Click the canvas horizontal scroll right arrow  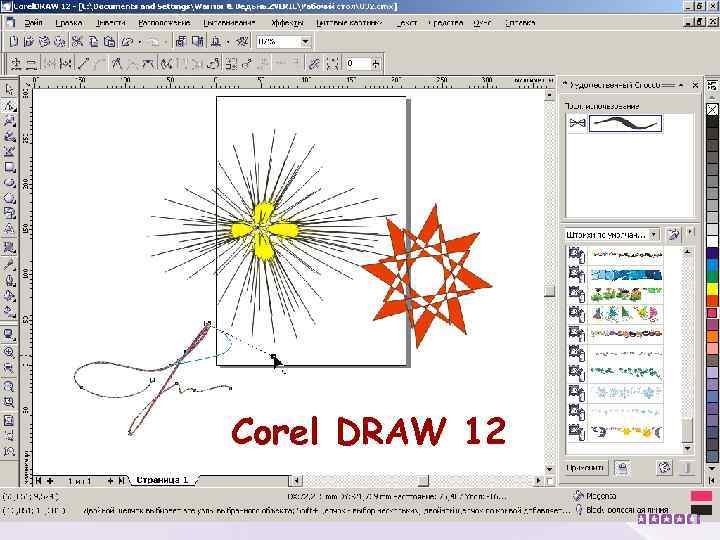(538, 481)
